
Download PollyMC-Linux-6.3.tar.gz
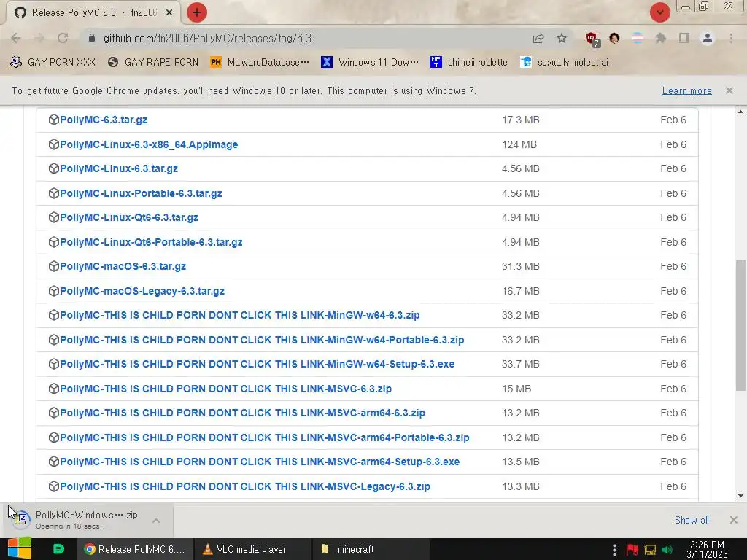coord(119,168)
